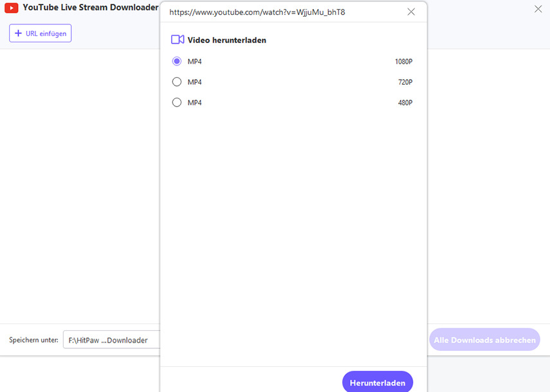The width and height of the screenshot is (550, 392).
Task: Click the URL einfügen button
Action: click(41, 33)
